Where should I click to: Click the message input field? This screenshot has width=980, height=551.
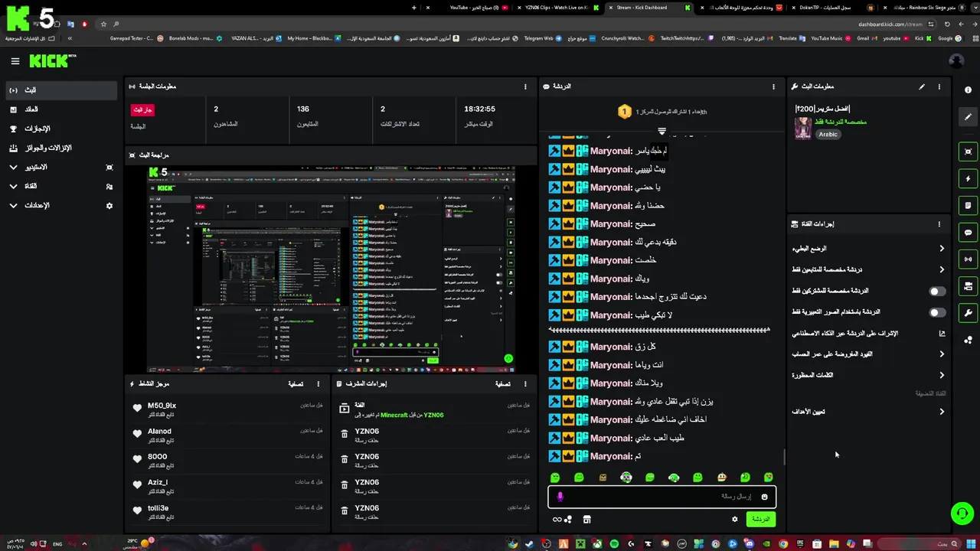[x=661, y=497]
